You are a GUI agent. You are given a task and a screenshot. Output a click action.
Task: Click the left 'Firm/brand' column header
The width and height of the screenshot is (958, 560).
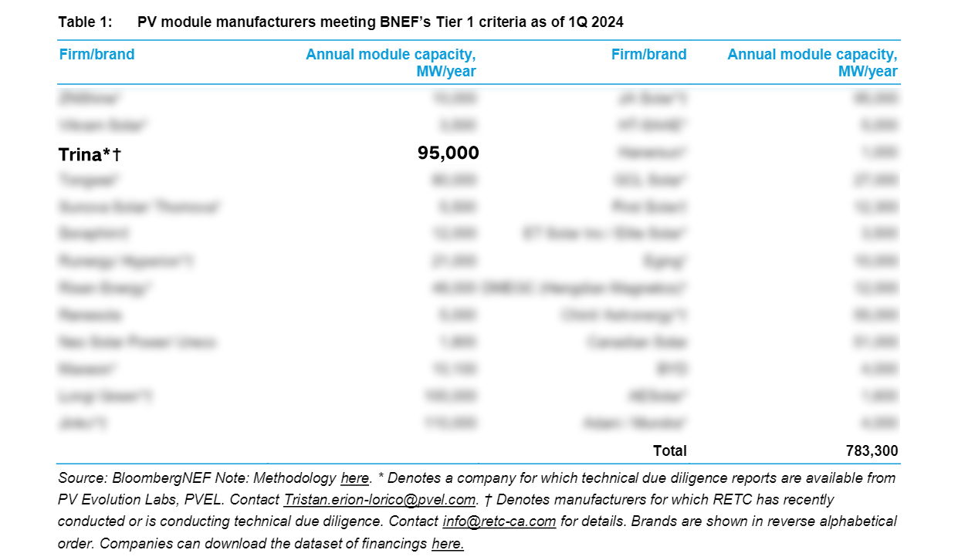coord(96,55)
